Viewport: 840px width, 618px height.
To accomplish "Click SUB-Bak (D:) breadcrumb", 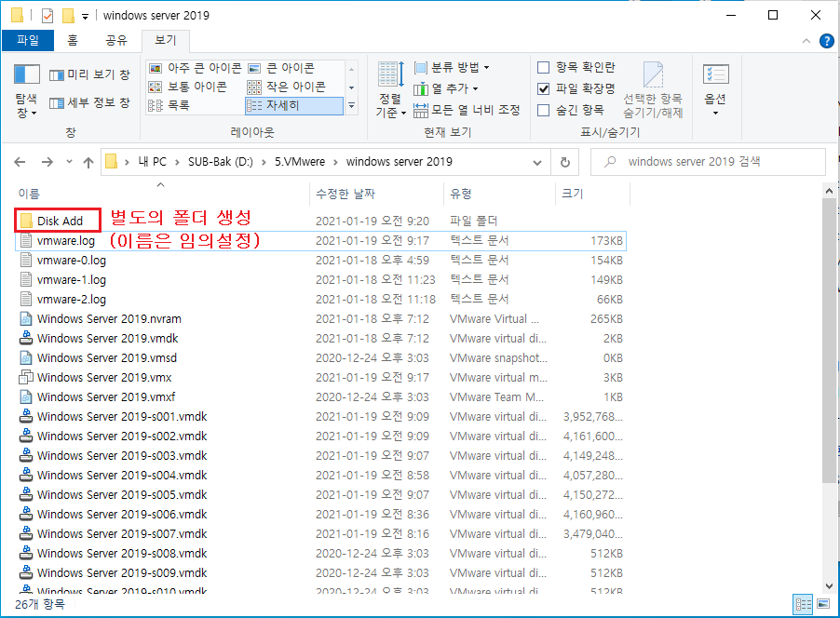I will point(220,162).
